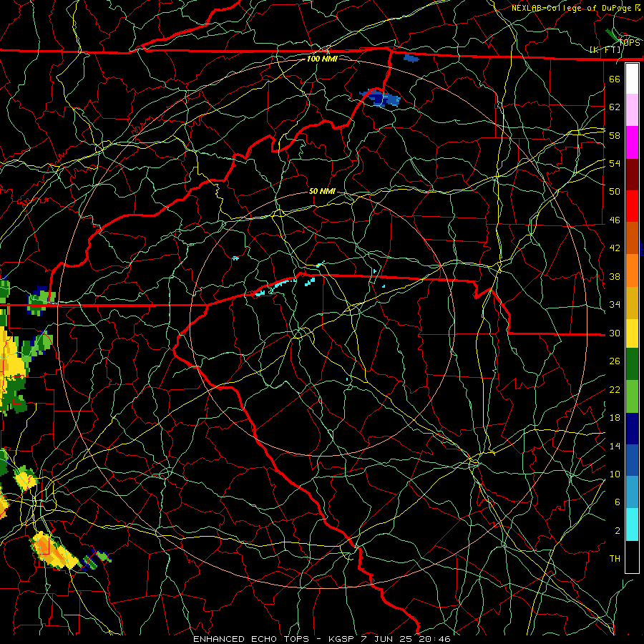This screenshot has width=644, height=644.
Task: Click the orange-yellow echo in the bottom-left corner
Action: (54, 551)
